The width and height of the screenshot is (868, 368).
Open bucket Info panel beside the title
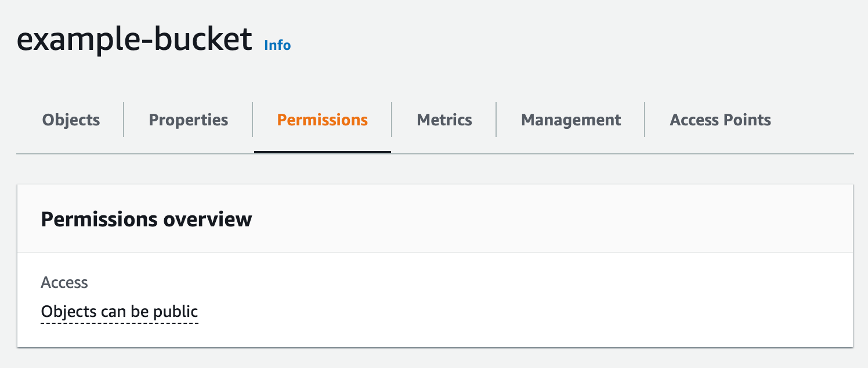pyautogui.click(x=277, y=45)
